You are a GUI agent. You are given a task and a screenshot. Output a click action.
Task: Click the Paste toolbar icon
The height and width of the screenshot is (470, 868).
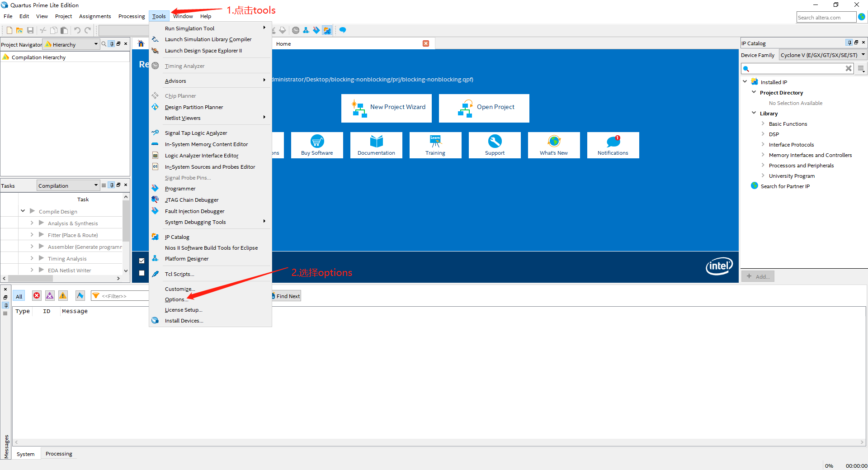tap(64, 30)
